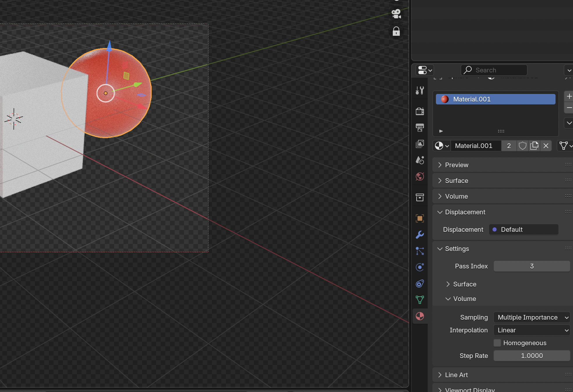The width and height of the screenshot is (573, 392).
Task: Open the World properties tab
Action: [420, 177]
